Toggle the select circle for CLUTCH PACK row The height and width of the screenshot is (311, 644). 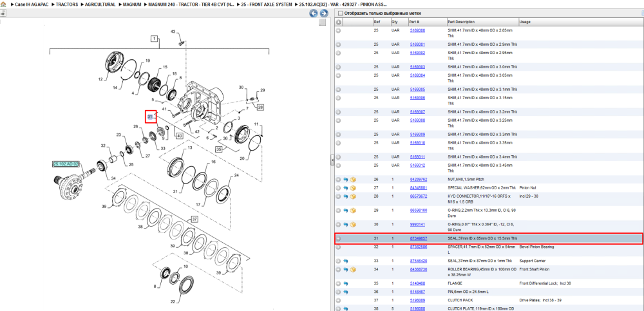click(x=339, y=300)
